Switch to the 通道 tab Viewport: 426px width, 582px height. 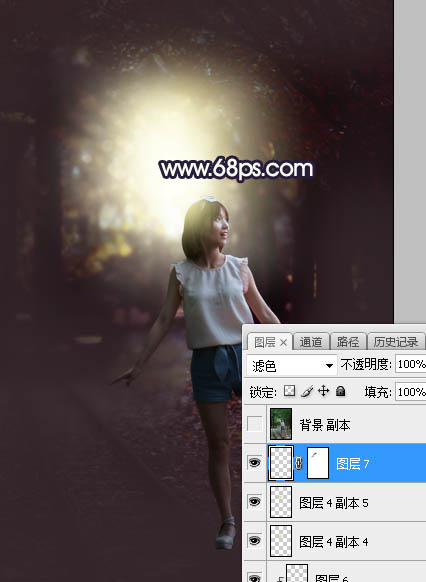[311, 342]
